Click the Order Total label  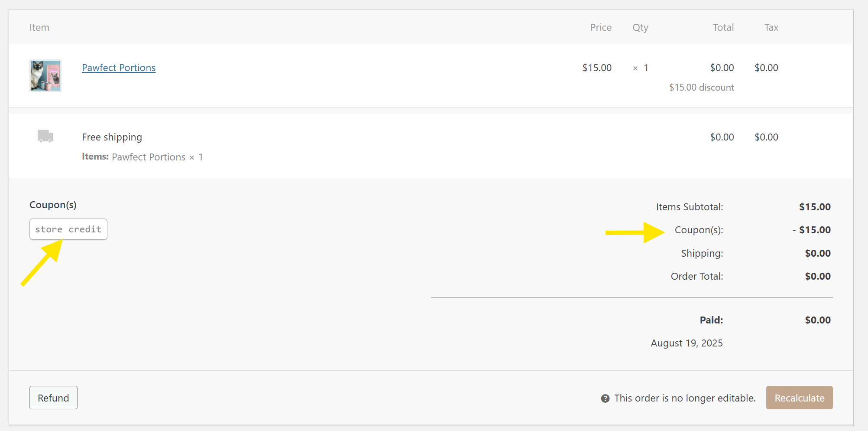click(x=697, y=276)
